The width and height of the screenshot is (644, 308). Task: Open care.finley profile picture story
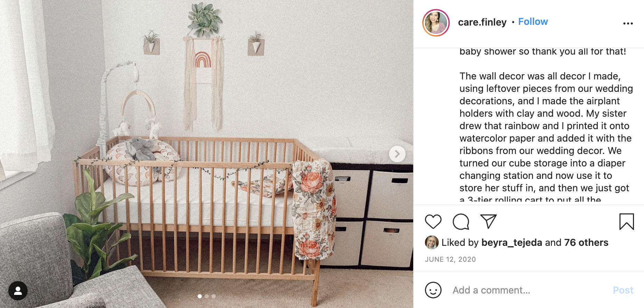(x=436, y=23)
